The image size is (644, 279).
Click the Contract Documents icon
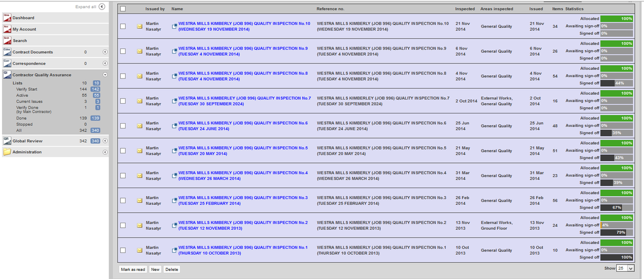[6, 52]
